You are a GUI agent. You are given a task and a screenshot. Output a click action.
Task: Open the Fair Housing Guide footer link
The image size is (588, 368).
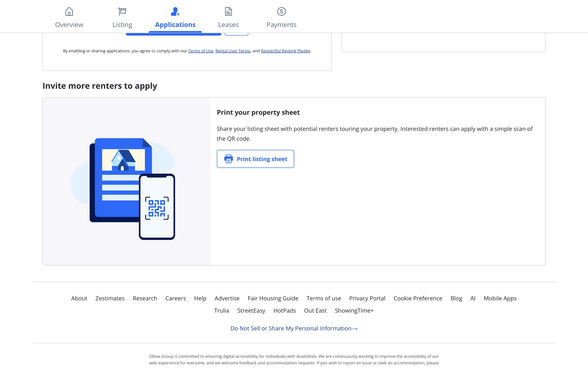coord(273,298)
